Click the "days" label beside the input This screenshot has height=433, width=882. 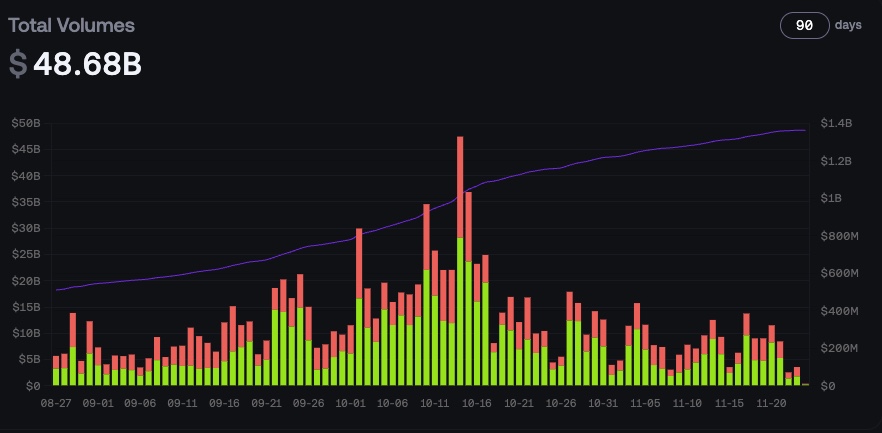[x=848, y=26]
